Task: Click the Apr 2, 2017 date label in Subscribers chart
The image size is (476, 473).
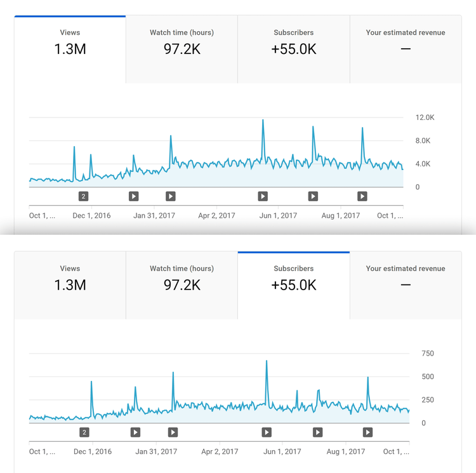Action: [220, 451]
